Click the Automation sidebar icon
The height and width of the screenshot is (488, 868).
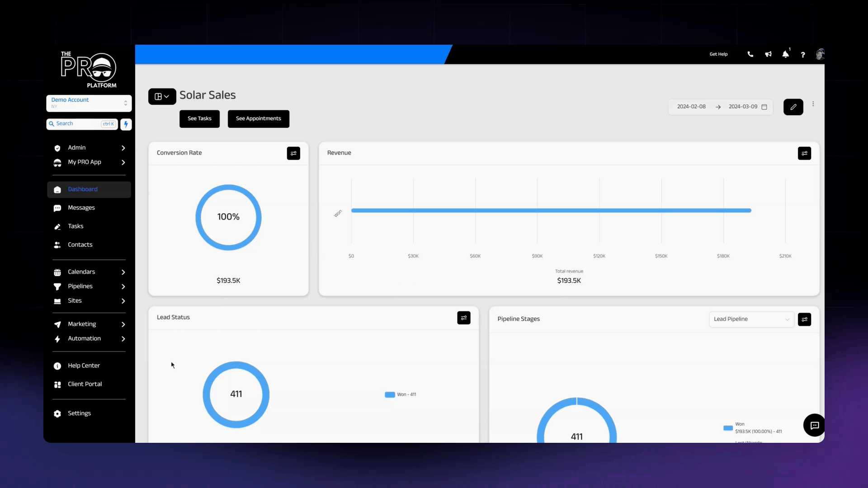(x=57, y=338)
